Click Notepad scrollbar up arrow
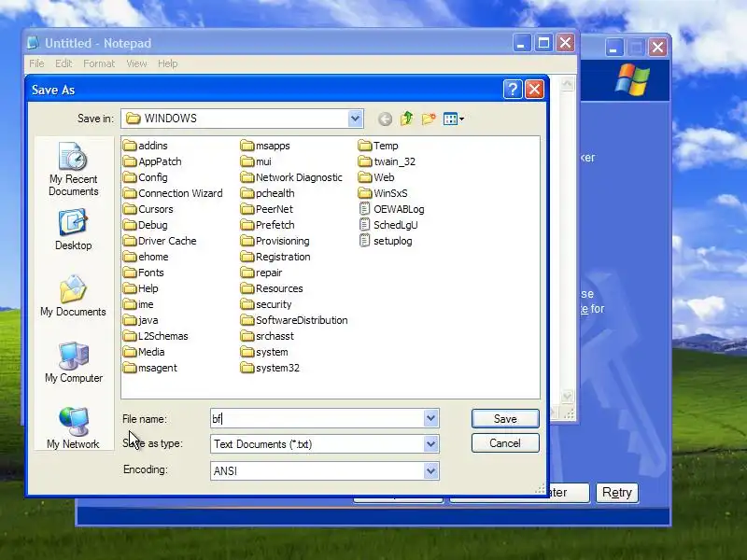The width and height of the screenshot is (747, 560). click(567, 84)
